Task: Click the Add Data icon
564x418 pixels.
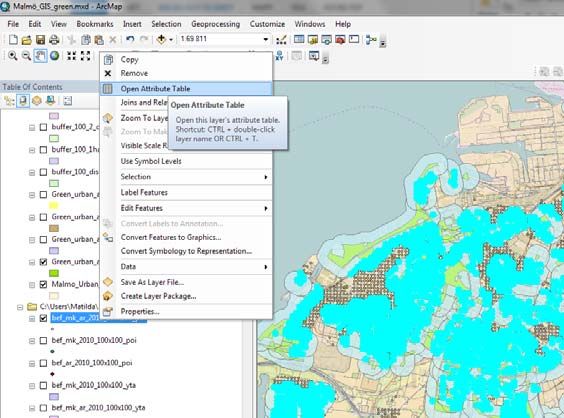Action: pyautogui.click(x=161, y=39)
